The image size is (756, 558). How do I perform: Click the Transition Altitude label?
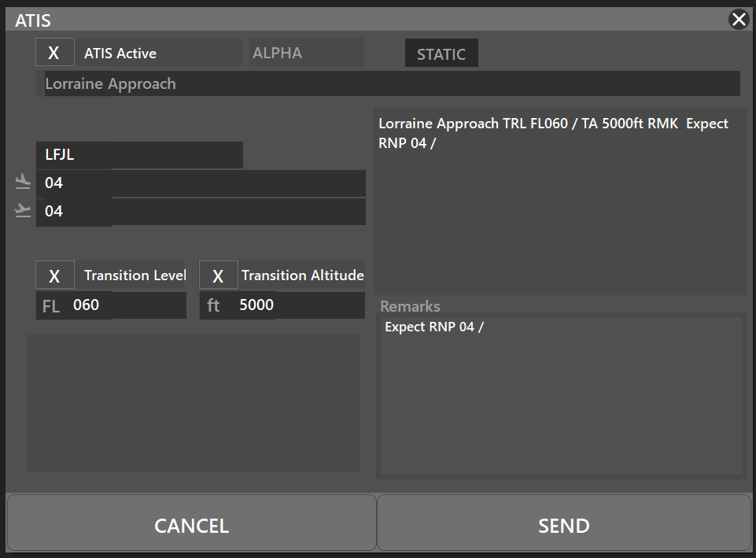[302, 275]
